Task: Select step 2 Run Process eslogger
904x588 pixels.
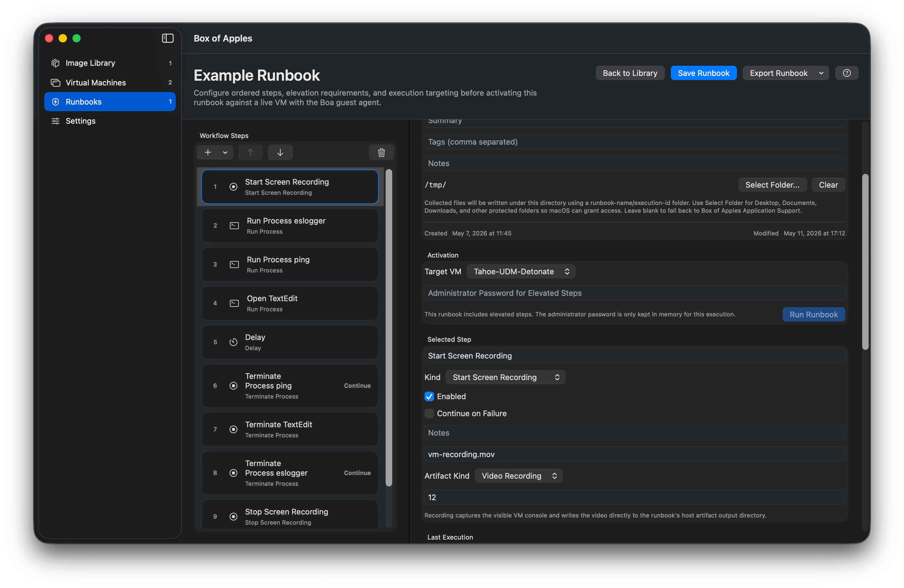Action: coord(290,226)
